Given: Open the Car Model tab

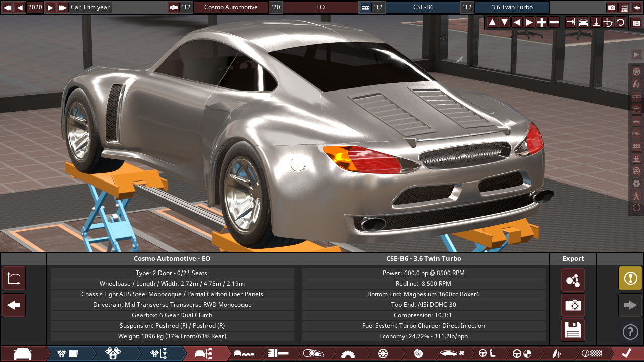Looking at the screenshot, I should 23,353.
